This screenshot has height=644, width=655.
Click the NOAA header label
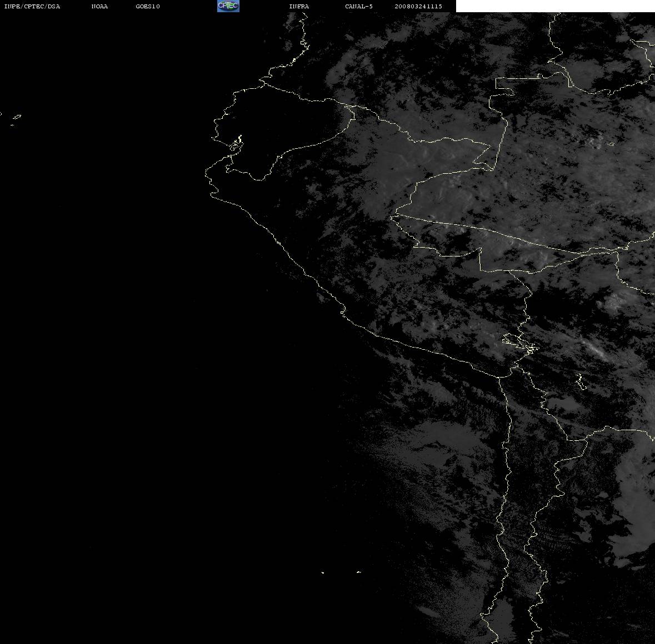(99, 6)
